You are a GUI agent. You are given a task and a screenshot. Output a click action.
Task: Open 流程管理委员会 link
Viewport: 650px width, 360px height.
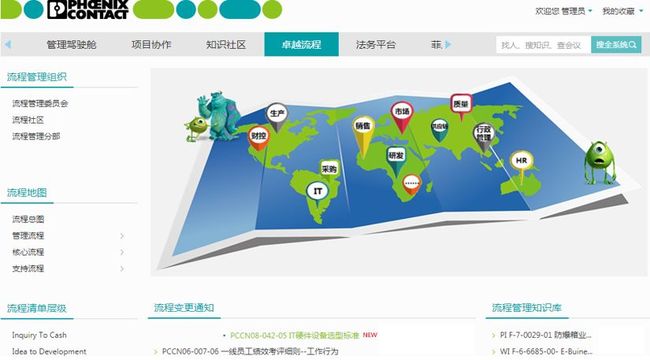coord(40,104)
